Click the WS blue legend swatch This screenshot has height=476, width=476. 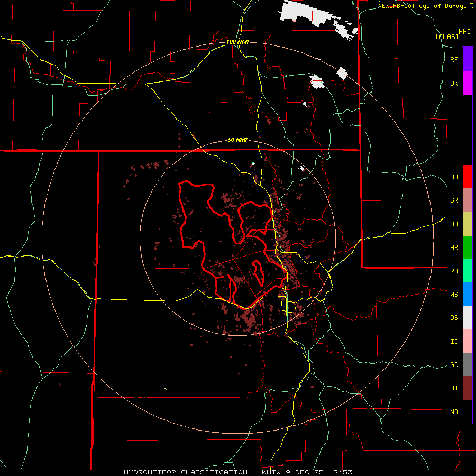pos(467,294)
